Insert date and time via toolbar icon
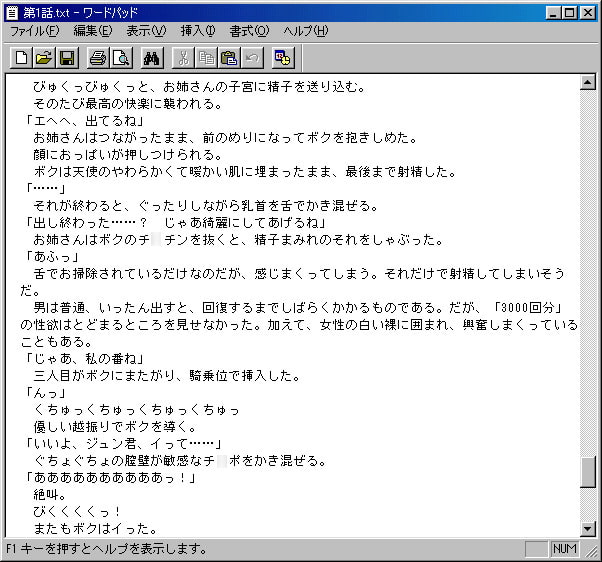602x562 pixels. [x=283, y=57]
